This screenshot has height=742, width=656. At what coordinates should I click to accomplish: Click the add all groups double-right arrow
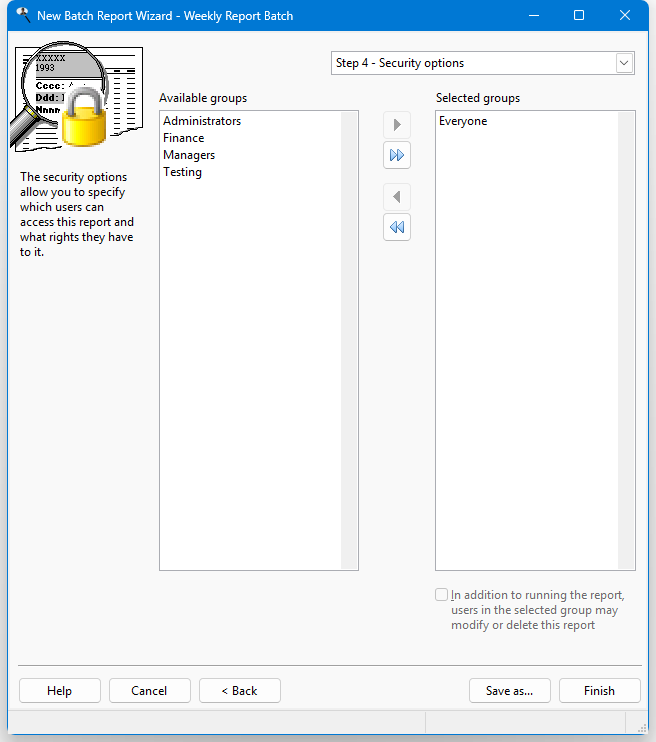pyautogui.click(x=397, y=156)
